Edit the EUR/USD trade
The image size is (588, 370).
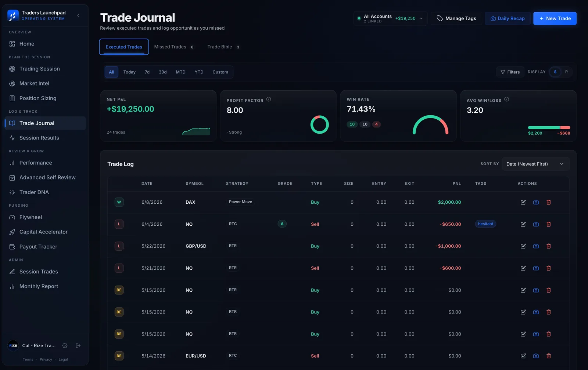click(523, 356)
